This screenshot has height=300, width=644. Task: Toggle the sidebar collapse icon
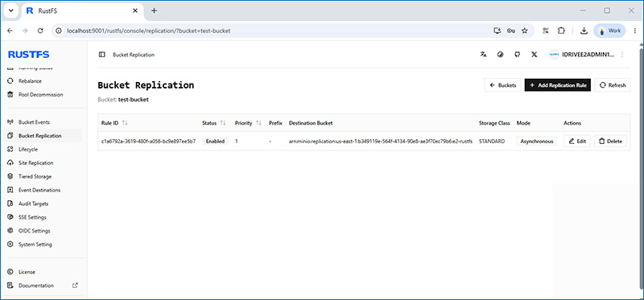click(x=102, y=55)
